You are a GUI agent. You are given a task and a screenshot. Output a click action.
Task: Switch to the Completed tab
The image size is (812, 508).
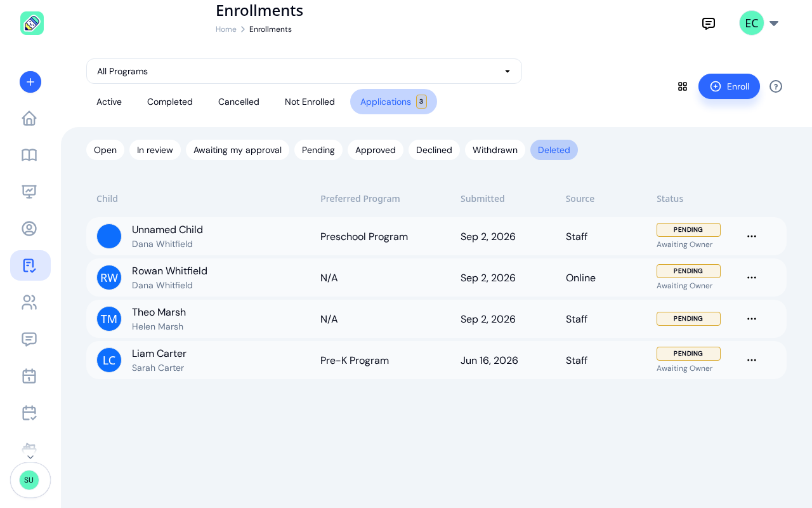click(170, 102)
